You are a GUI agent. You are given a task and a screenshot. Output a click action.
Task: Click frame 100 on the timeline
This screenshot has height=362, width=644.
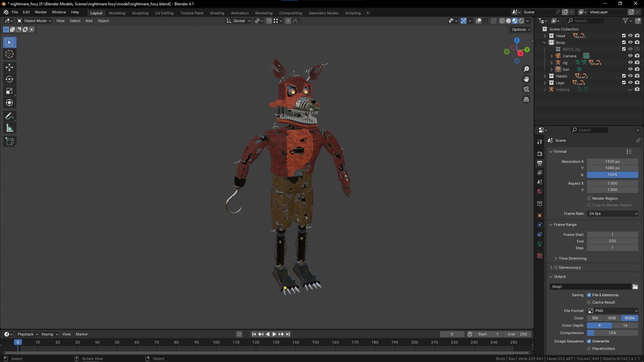pyautogui.click(x=216, y=343)
